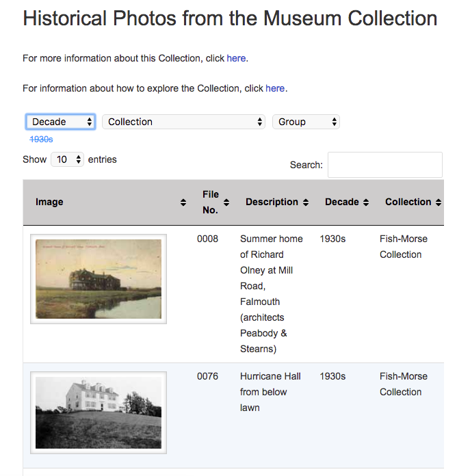Image resolution: width=470 pixels, height=476 pixels.
Task: Sort by Decade column arrows
Action: 366,202
